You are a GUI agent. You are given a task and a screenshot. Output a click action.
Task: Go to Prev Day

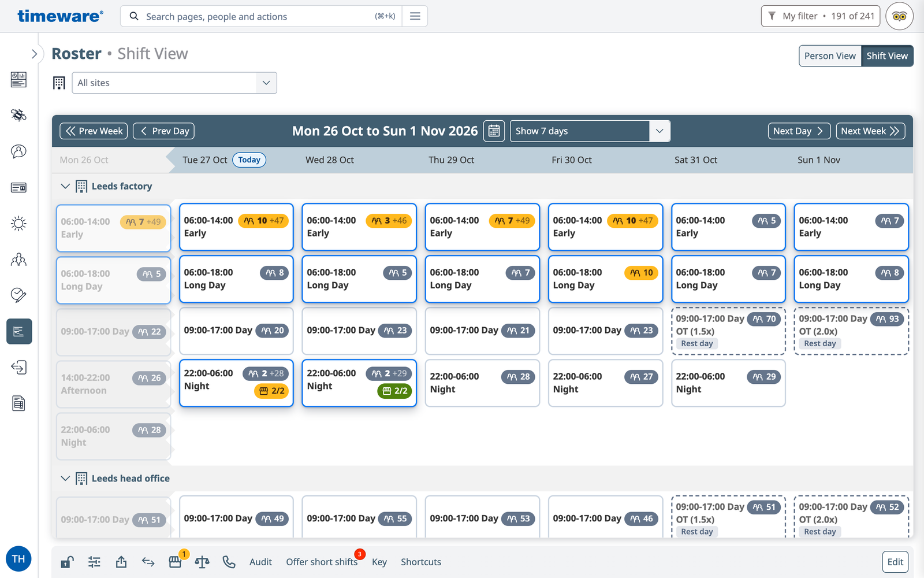164,131
